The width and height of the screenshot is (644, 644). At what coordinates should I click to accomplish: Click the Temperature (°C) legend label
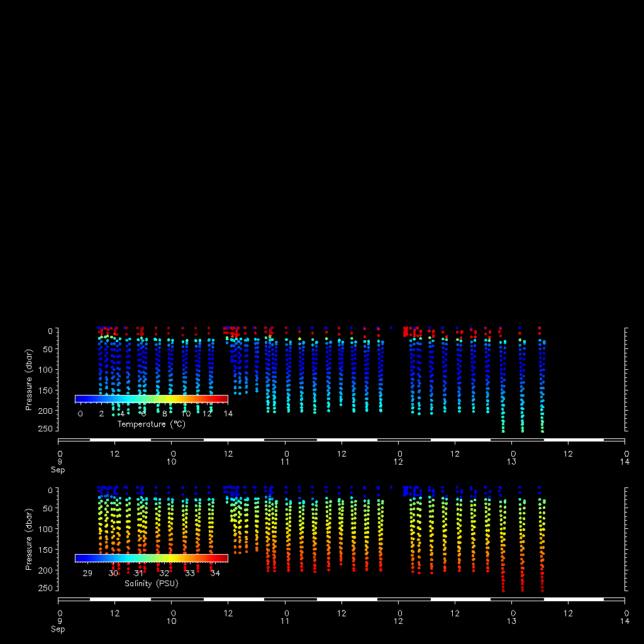(x=151, y=425)
